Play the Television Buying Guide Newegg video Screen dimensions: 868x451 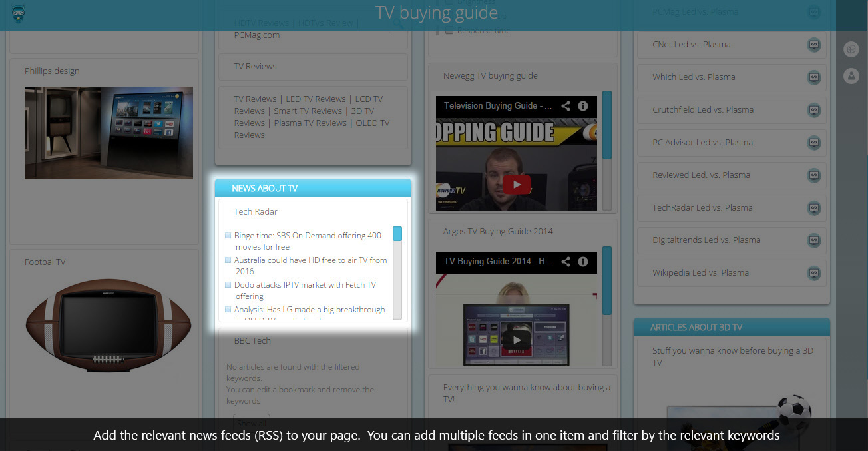[x=517, y=184]
